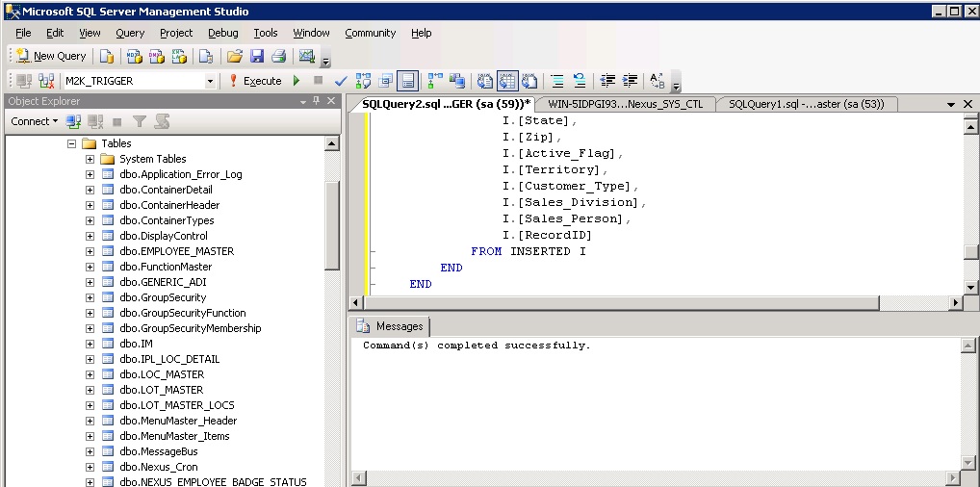The image size is (980, 487).
Task: Toggle Include Actual Execution Plan
Action: tap(435, 82)
